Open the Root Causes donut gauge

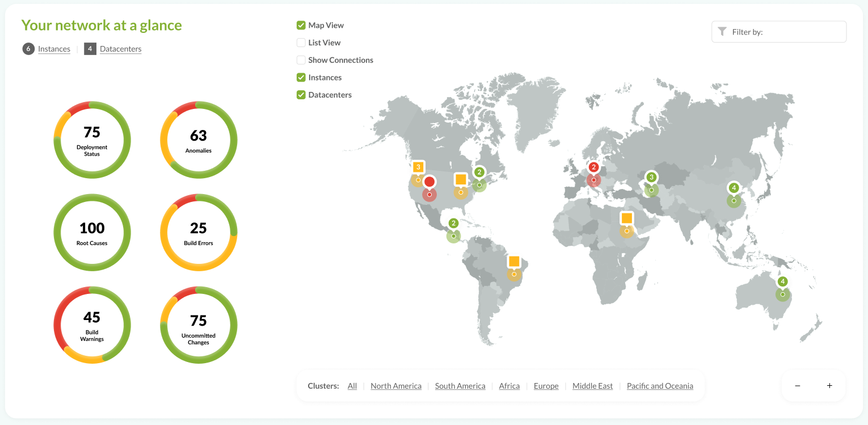click(x=92, y=233)
